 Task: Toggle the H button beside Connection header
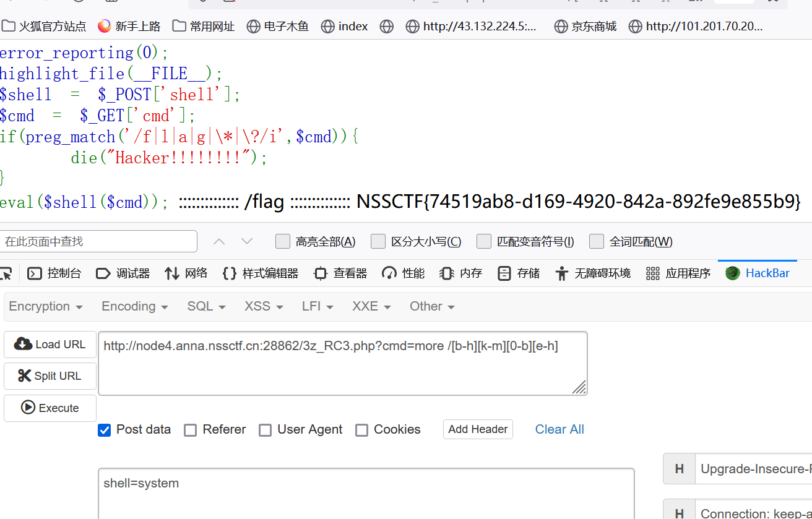679,510
